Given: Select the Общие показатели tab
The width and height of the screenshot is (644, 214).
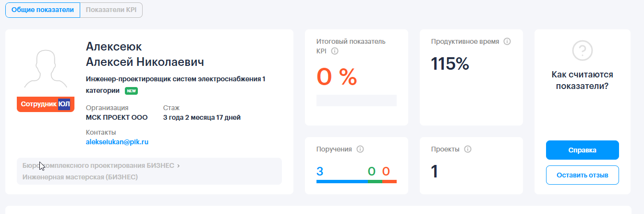Looking at the screenshot, I should pos(43,10).
